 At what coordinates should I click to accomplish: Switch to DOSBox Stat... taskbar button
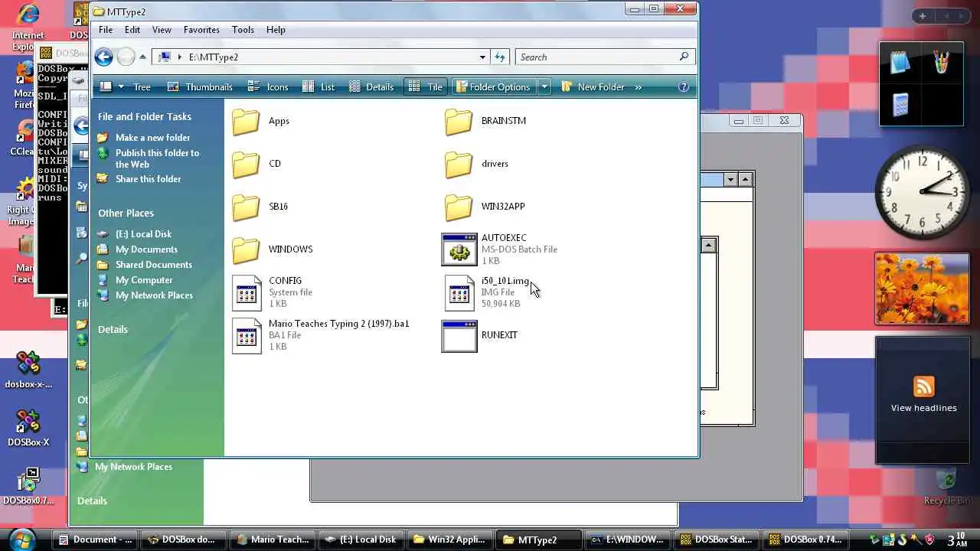click(x=717, y=540)
